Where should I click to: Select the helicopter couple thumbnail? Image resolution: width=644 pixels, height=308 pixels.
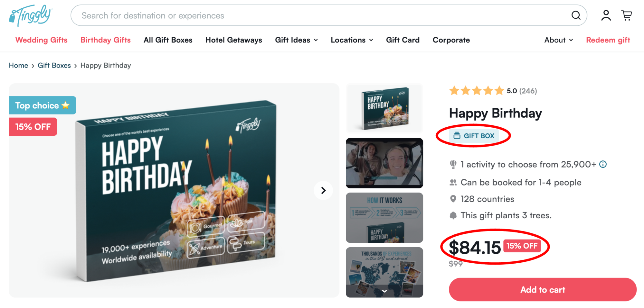(384, 163)
